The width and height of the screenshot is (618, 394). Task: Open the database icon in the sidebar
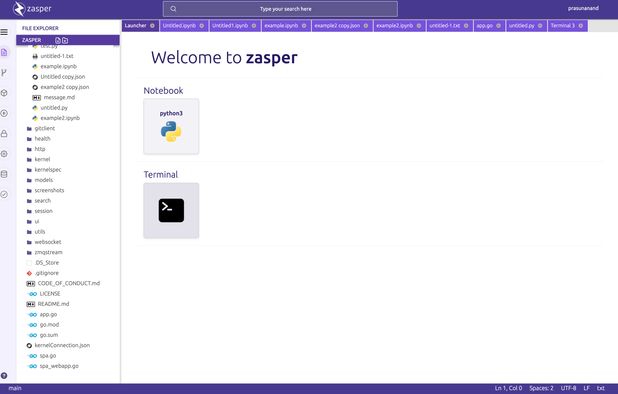click(4, 174)
